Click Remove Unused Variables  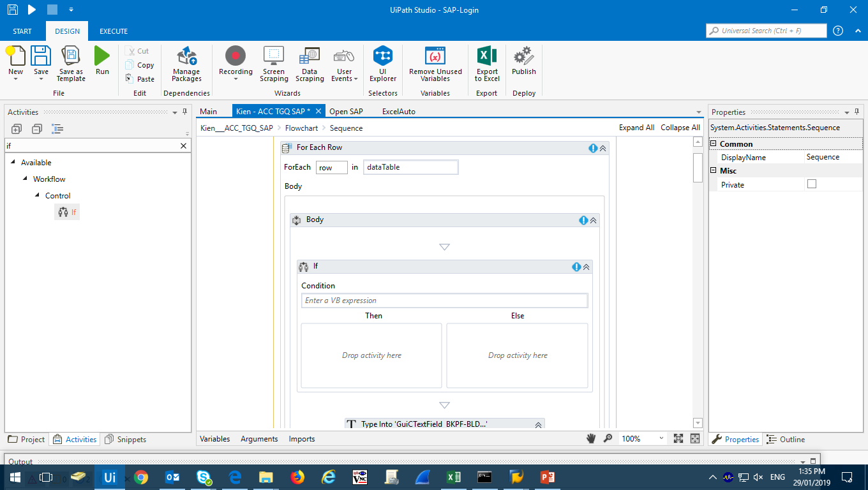[435, 56]
